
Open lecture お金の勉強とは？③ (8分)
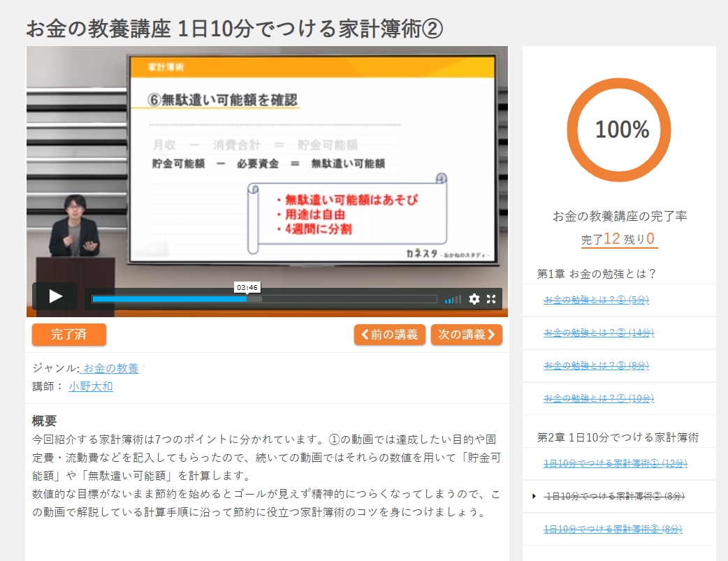tap(597, 365)
